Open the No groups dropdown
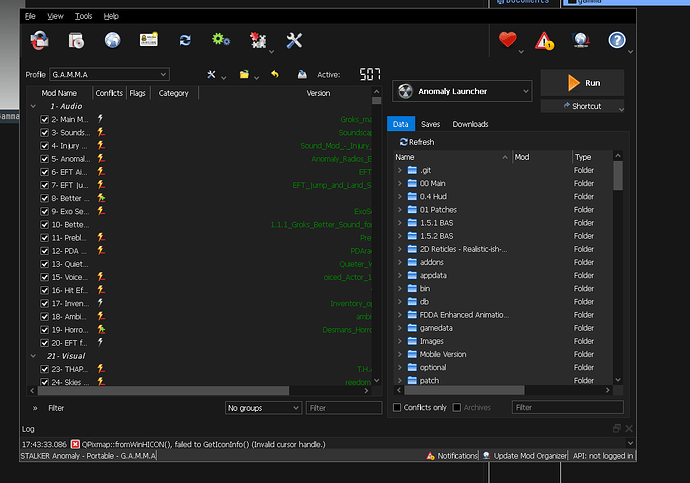This screenshot has height=483, width=690. pos(264,408)
